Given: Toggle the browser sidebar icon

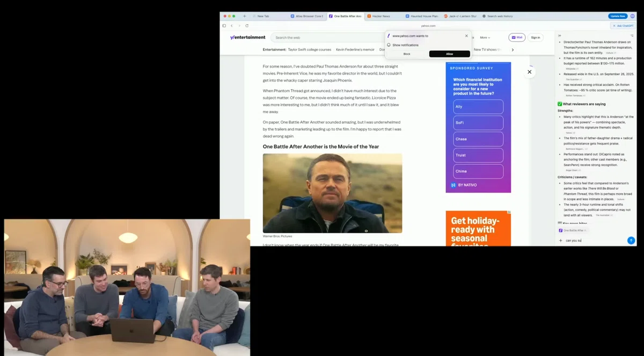Looking at the screenshot, I should click(x=224, y=25).
